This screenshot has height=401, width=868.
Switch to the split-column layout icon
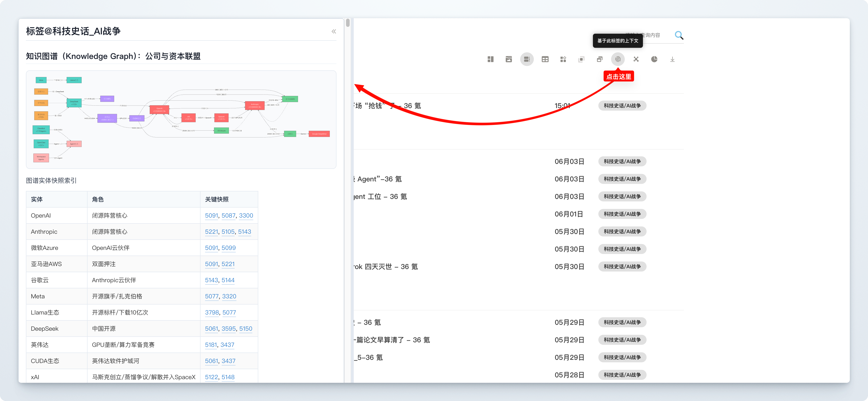(491, 59)
